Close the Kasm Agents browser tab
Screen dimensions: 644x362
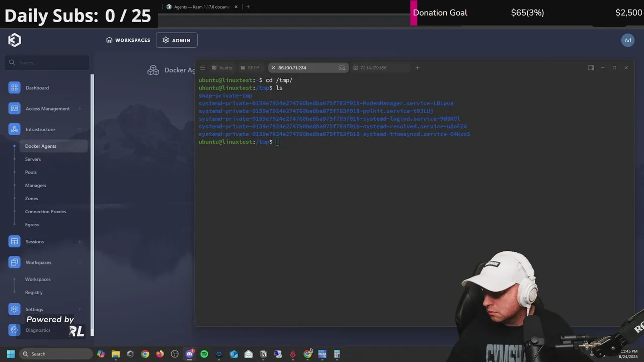coord(236,7)
